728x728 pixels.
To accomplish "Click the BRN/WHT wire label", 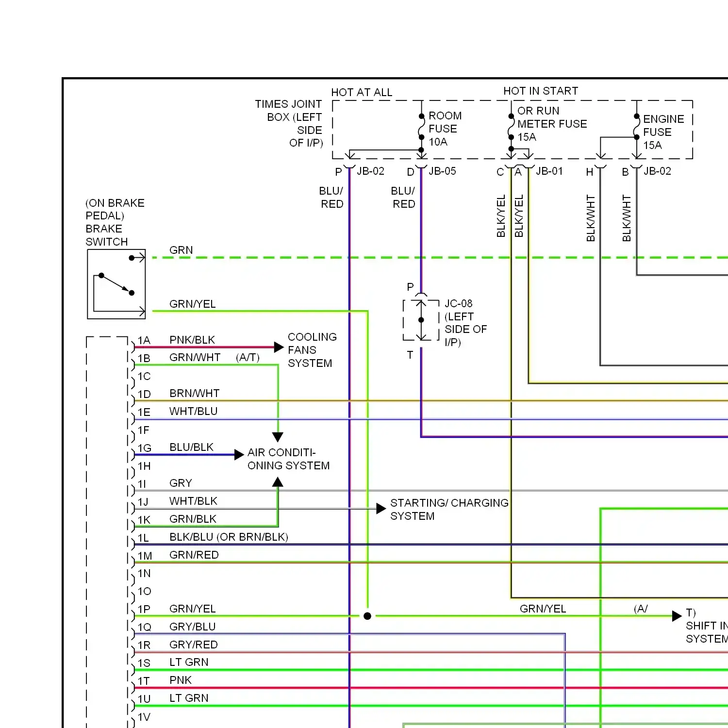I will point(195,393).
